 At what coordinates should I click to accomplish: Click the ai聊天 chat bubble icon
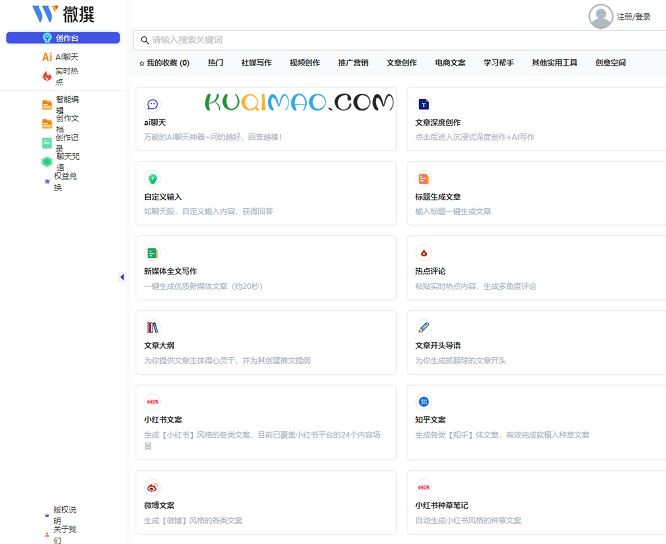(x=152, y=104)
